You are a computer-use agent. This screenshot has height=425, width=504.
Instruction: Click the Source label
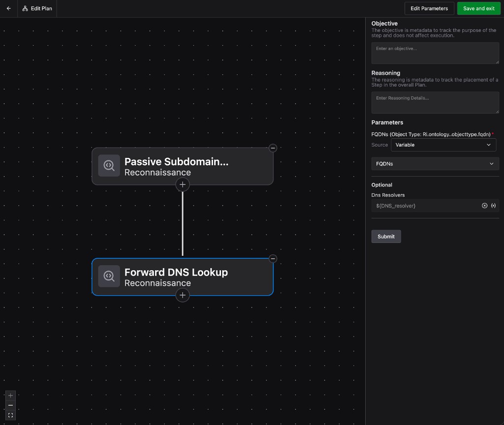[x=379, y=145]
